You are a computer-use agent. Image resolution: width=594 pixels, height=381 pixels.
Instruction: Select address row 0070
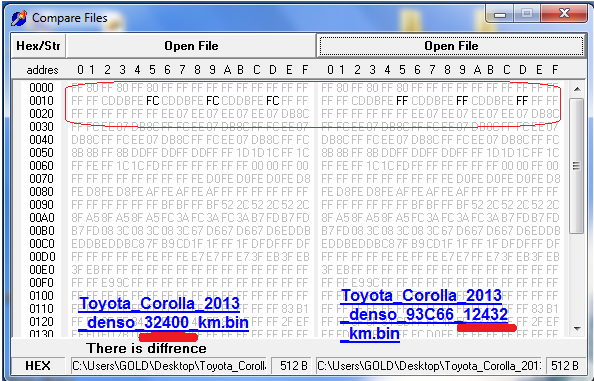(42, 179)
